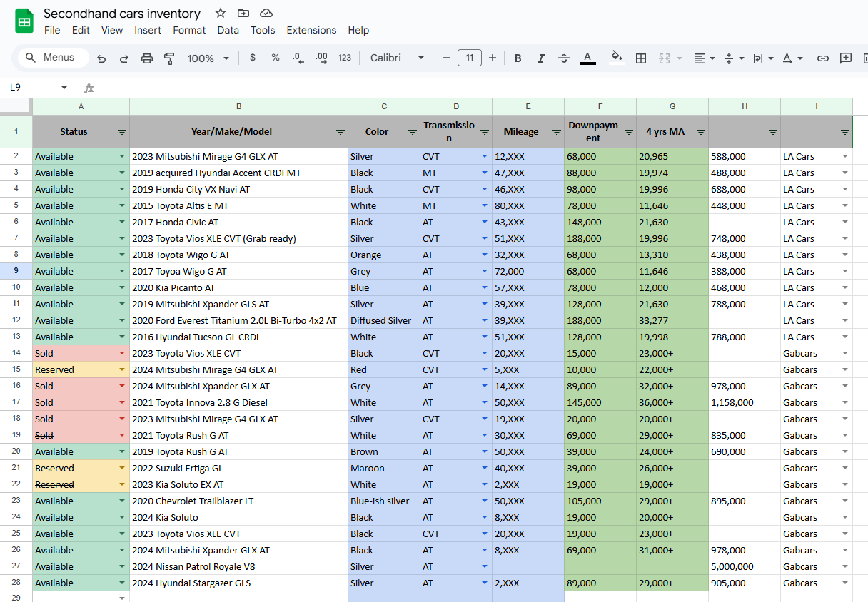Open the fill color picker

coord(617,58)
